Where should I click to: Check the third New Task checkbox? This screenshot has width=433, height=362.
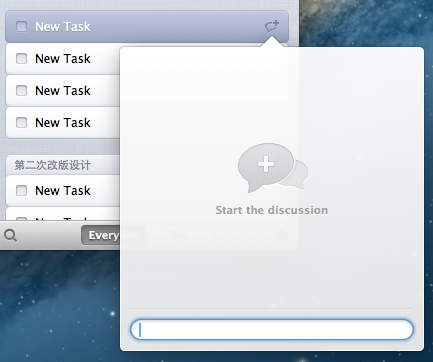22,90
